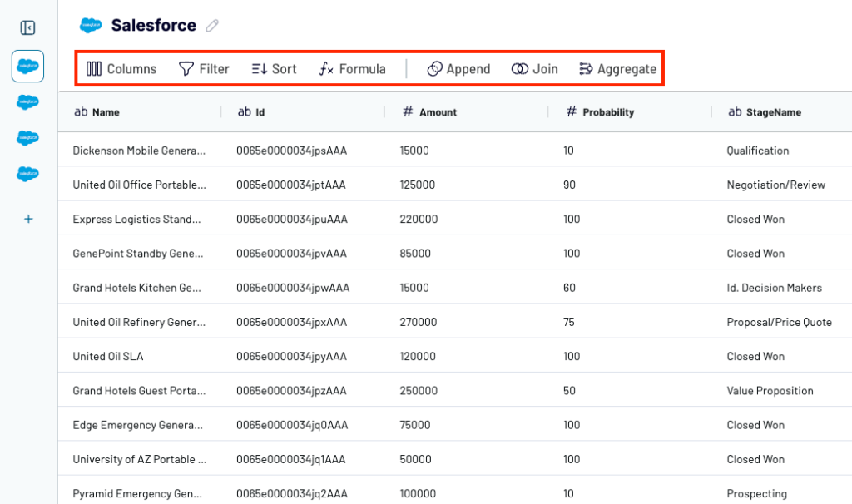Select the Pyramid Emergency Gen... cell

137,493
